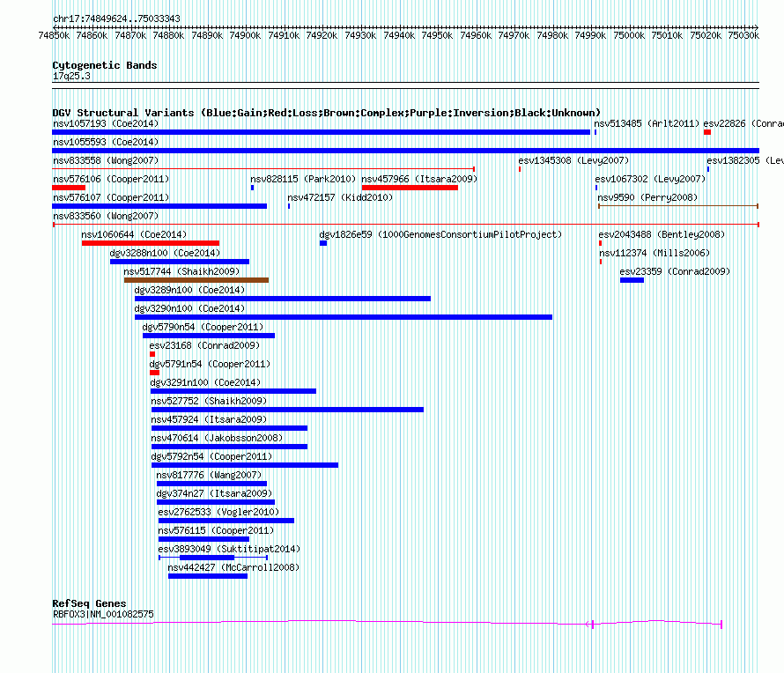Click the nsv833560 (Wong2007) label
Screen dimensions: 784x673
106,216
